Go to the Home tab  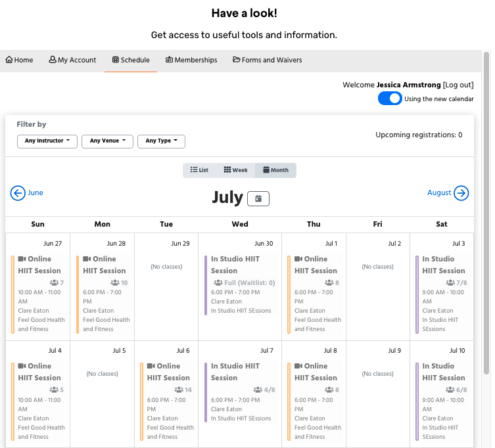(x=19, y=60)
